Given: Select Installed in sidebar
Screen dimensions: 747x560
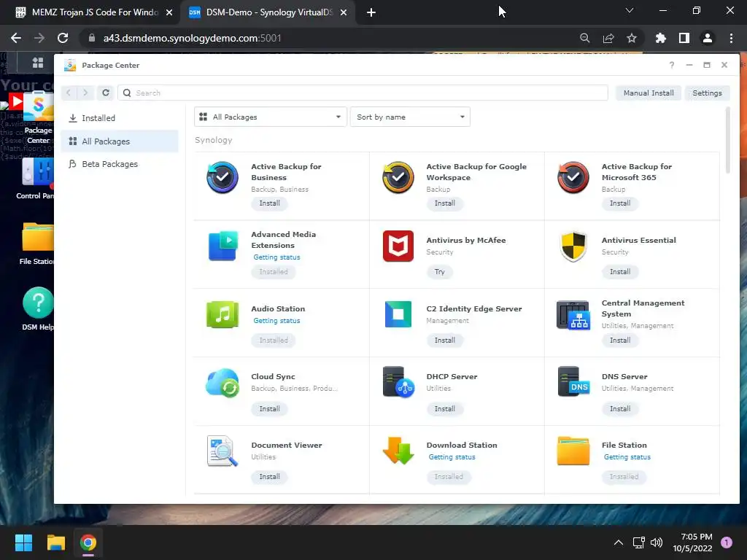Looking at the screenshot, I should [120, 118].
